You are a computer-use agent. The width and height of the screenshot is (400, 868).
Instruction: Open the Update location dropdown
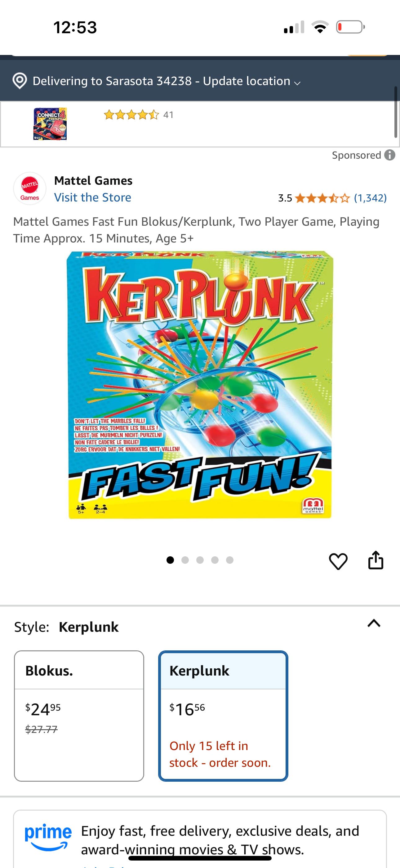click(251, 81)
